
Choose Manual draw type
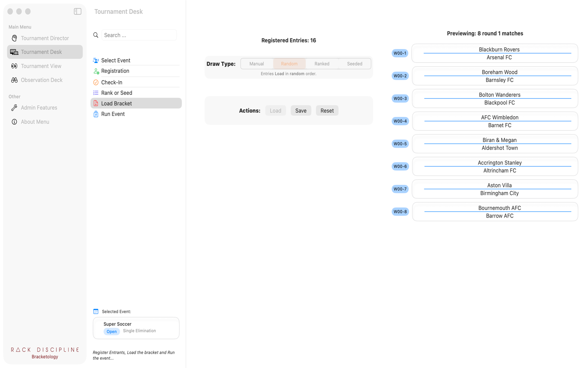(257, 64)
